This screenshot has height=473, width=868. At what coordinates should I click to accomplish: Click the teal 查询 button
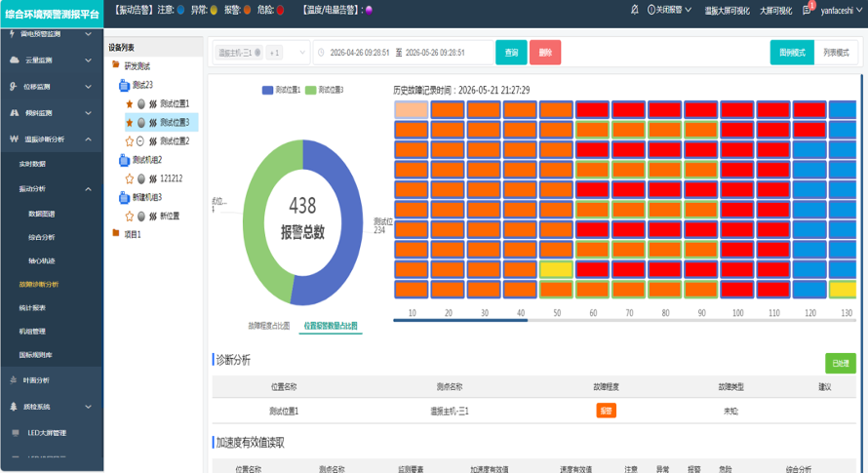(x=511, y=53)
